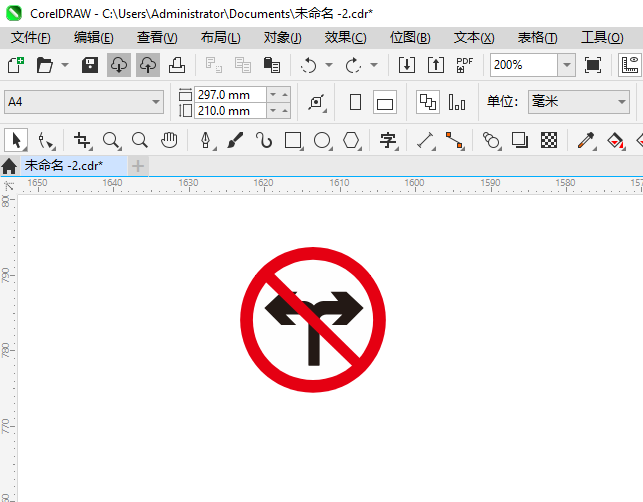The width and height of the screenshot is (643, 502).
Task: Select the Crop tool
Action: [x=83, y=140]
